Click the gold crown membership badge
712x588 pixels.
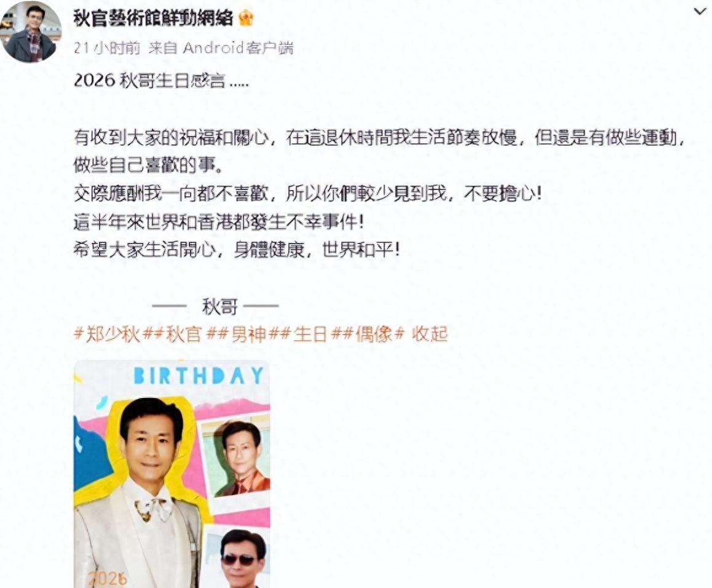(246, 18)
